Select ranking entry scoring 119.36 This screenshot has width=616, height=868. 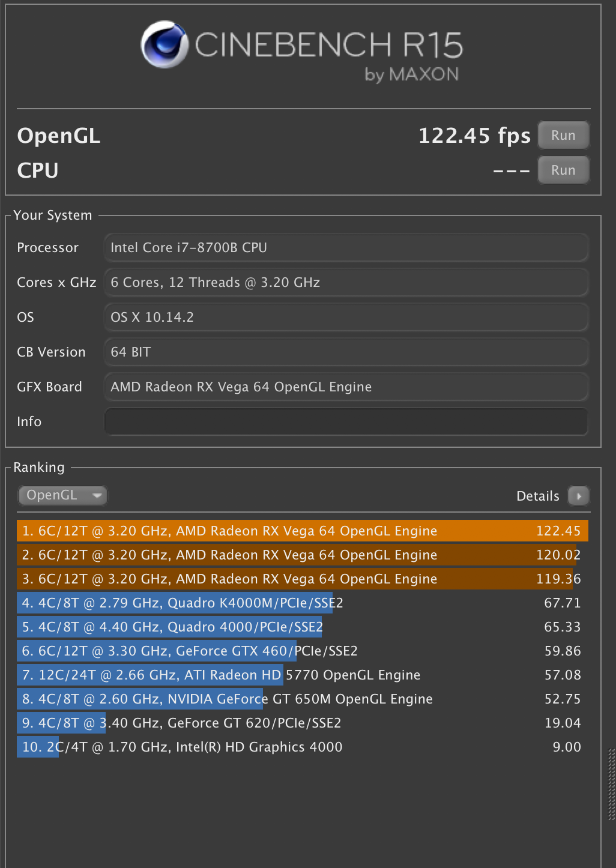301,579
